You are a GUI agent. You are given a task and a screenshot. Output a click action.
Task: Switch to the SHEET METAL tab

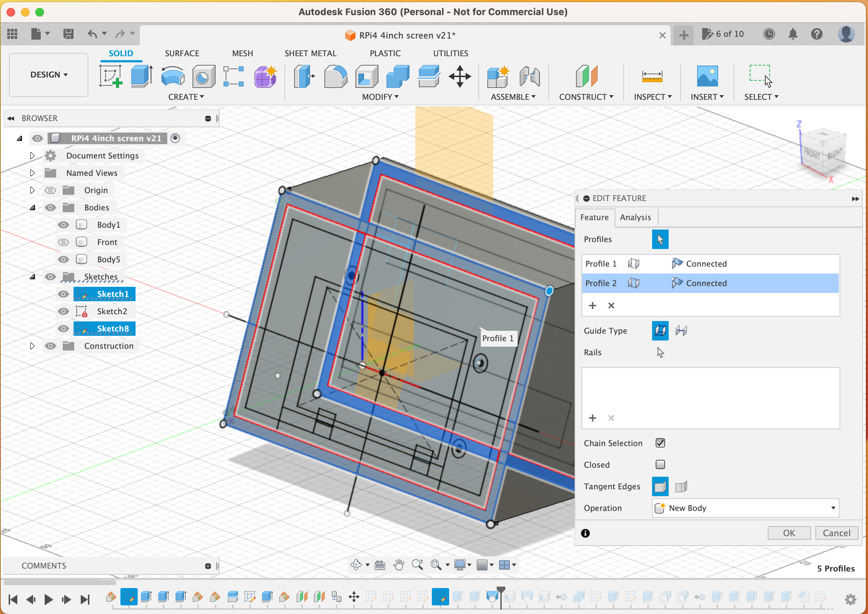(x=310, y=53)
